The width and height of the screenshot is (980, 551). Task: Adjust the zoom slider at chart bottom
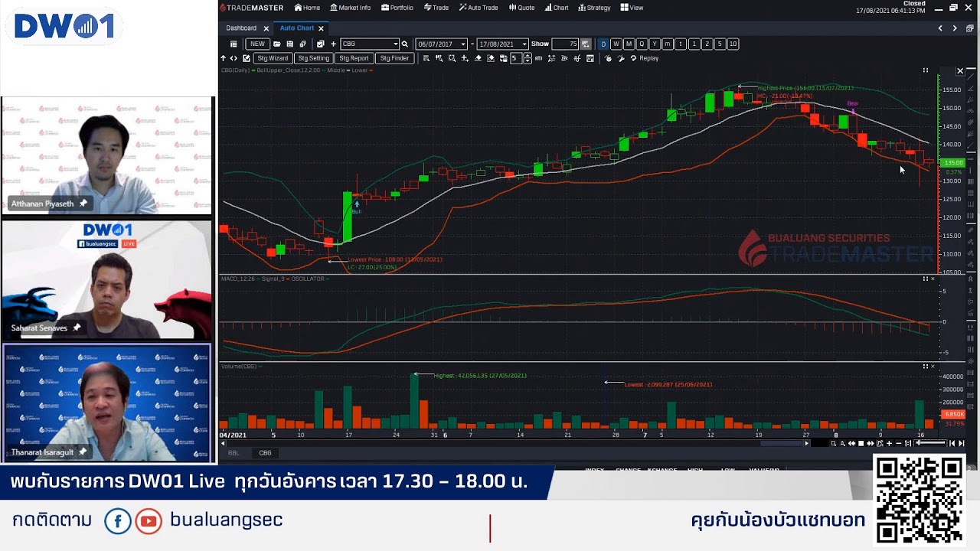[931, 443]
